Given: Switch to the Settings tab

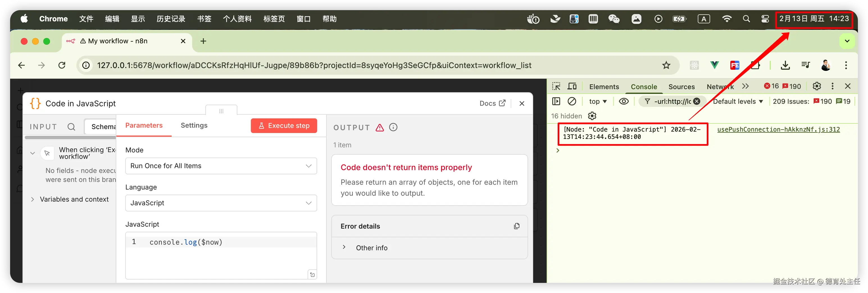Looking at the screenshot, I should point(194,125).
